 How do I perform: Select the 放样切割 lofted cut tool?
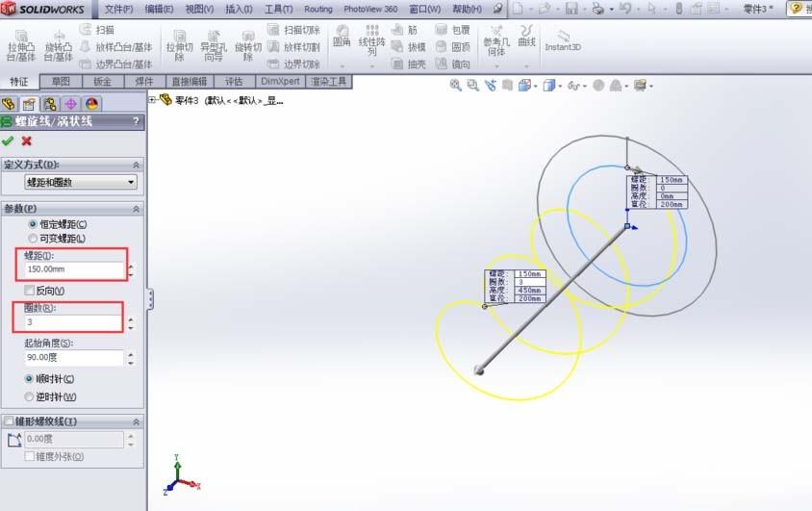[293, 47]
